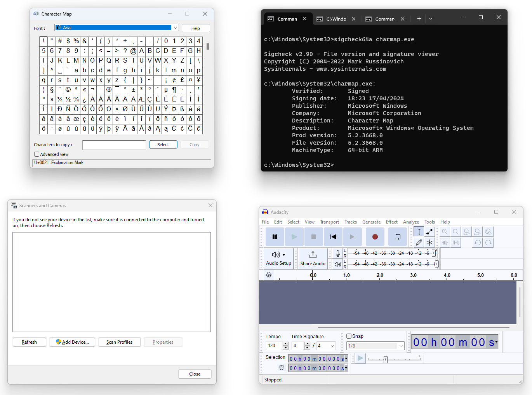The width and height of the screenshot is (532, 395).
Task: Fit project to width zoom icon
Action: (x=478, y=232)
